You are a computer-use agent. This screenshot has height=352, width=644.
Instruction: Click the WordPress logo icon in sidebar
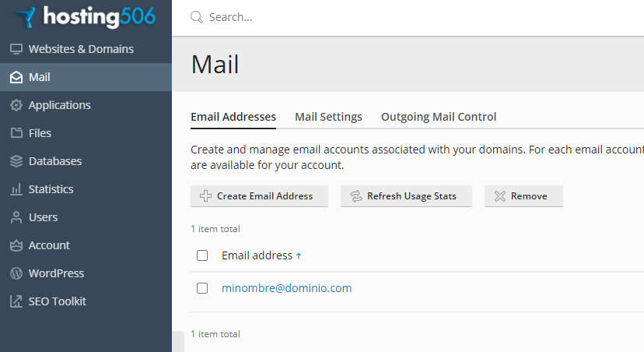point(16,273)
